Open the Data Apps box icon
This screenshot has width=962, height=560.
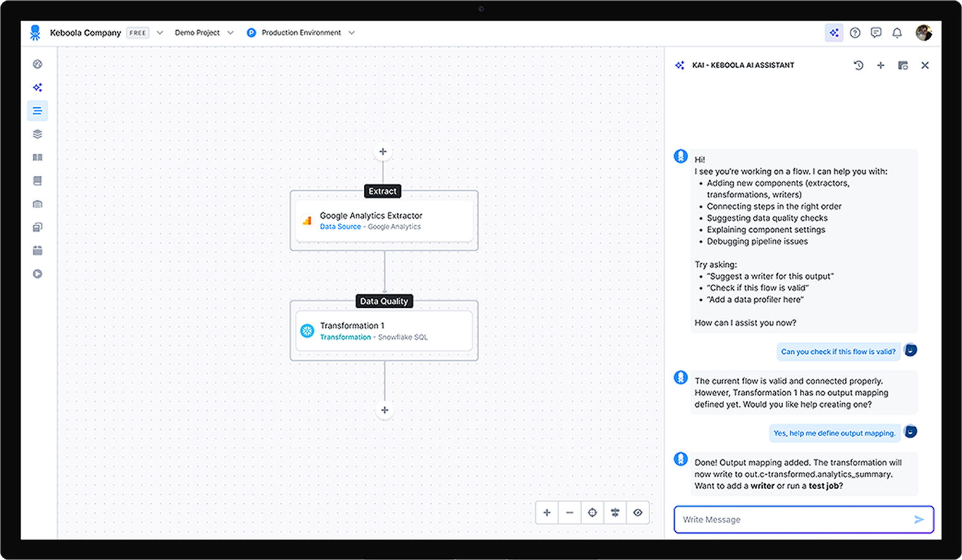click(38, 250)
